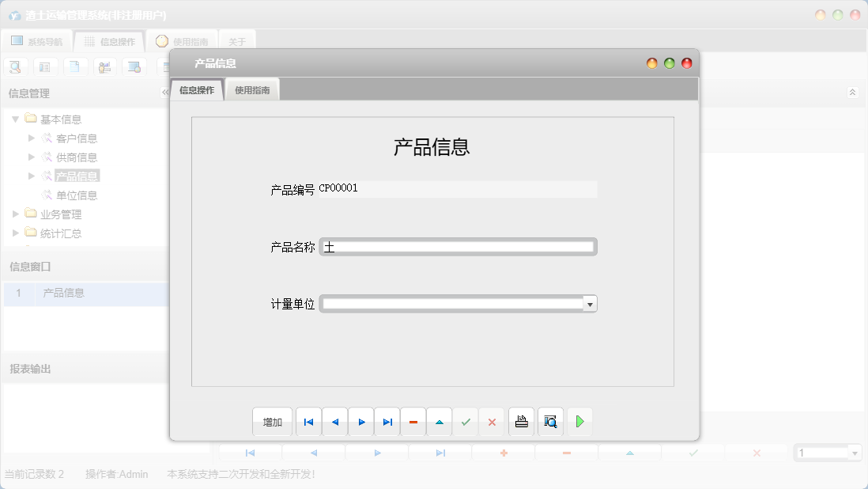This screenshot has height=489, width=868.
Task: Jump to the last record
Action: (x=387, y=422)
